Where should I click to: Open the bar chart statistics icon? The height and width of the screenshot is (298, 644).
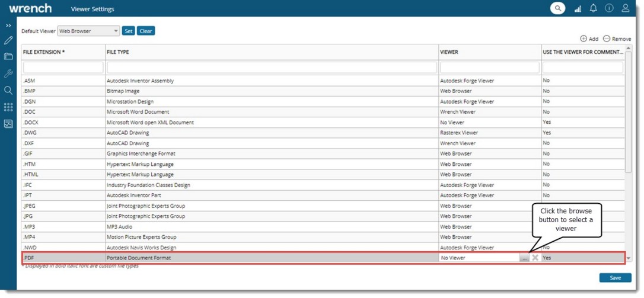pos(578,9)
